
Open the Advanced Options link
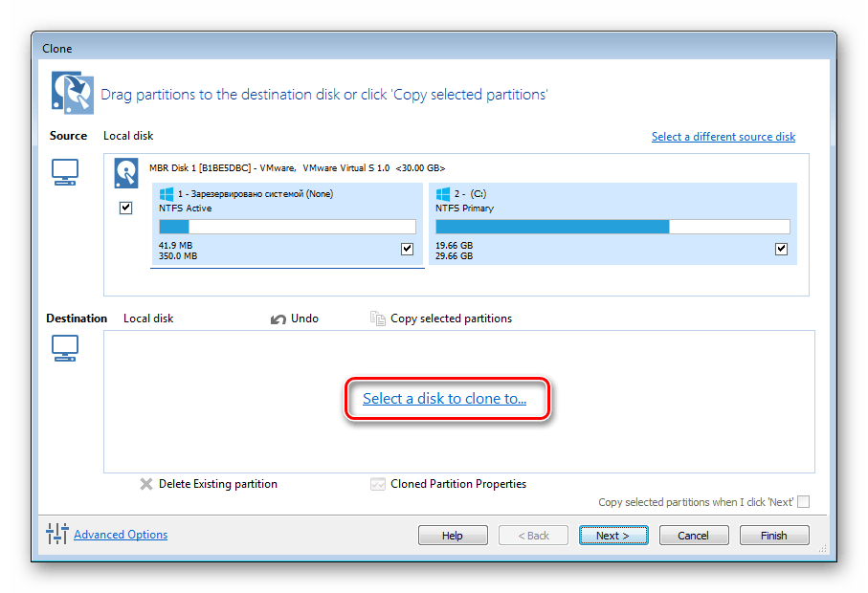tap(121, 535)
